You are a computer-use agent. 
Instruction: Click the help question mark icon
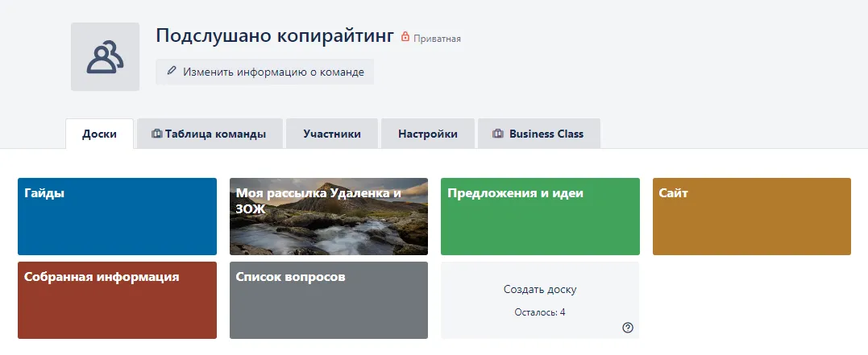628,327
